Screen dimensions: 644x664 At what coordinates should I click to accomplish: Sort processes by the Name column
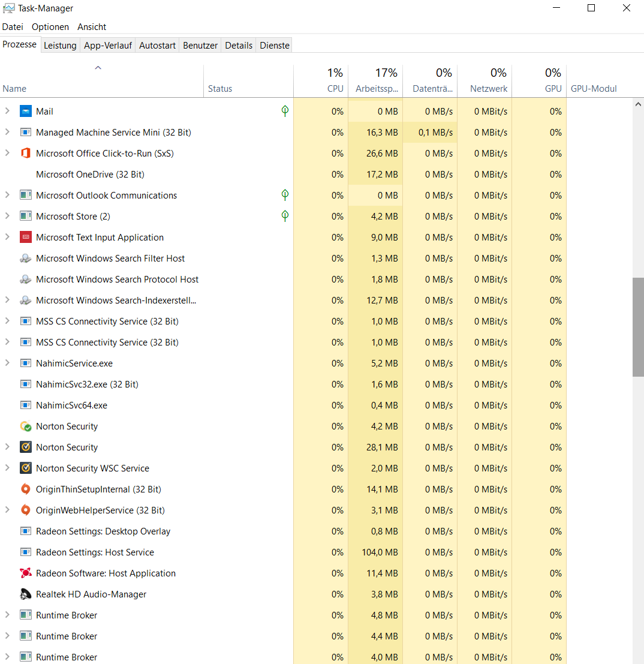pos(101,82)
